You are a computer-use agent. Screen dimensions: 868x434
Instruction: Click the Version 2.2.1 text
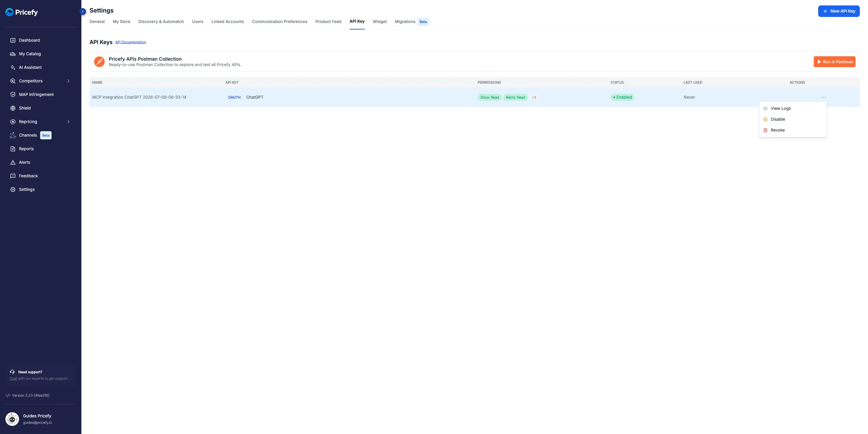point(31,395)
